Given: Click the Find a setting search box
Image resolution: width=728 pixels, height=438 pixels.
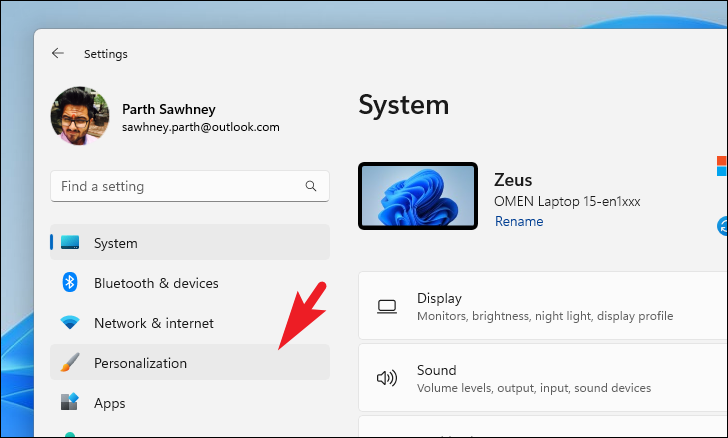Looking at the screenshot, I should click(190, 186).
